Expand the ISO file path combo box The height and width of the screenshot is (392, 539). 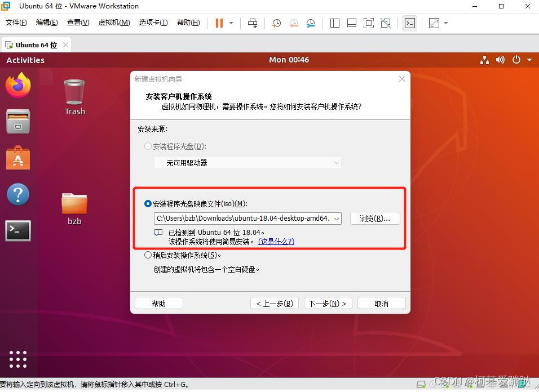coord(337,219)
